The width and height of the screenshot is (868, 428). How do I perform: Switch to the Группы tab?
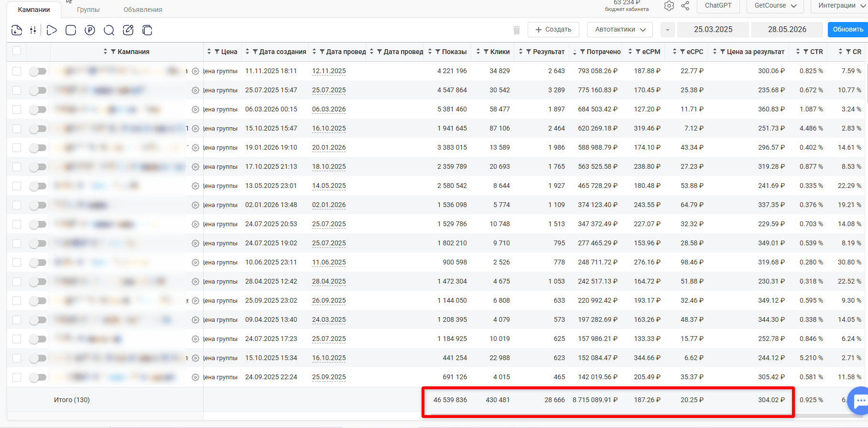click(x=88, y=10)
